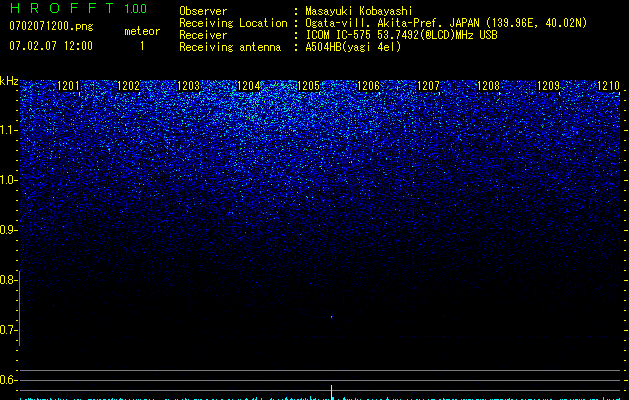Click the Observer label
Screen dimensions: 629x400
pos(203,11)
